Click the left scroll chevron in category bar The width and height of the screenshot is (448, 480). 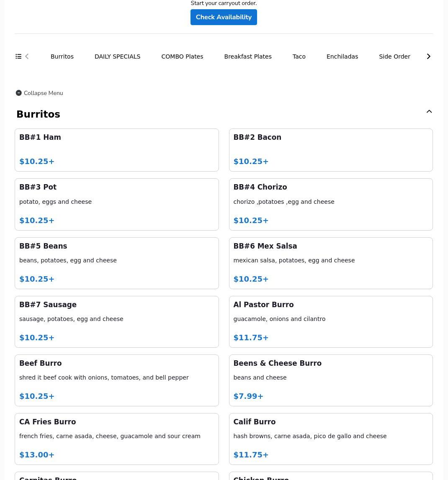pos(27,56)
